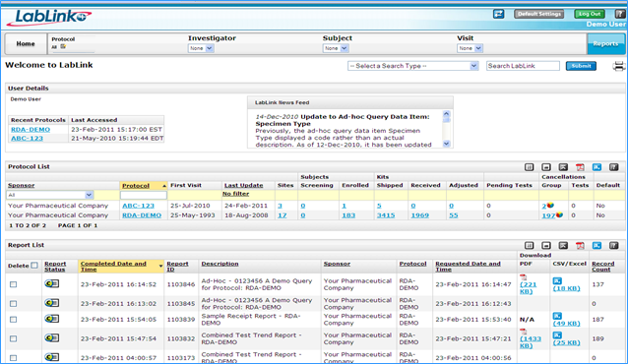
Task: Sort by Protocol column header
Action: tap(136, 185)
